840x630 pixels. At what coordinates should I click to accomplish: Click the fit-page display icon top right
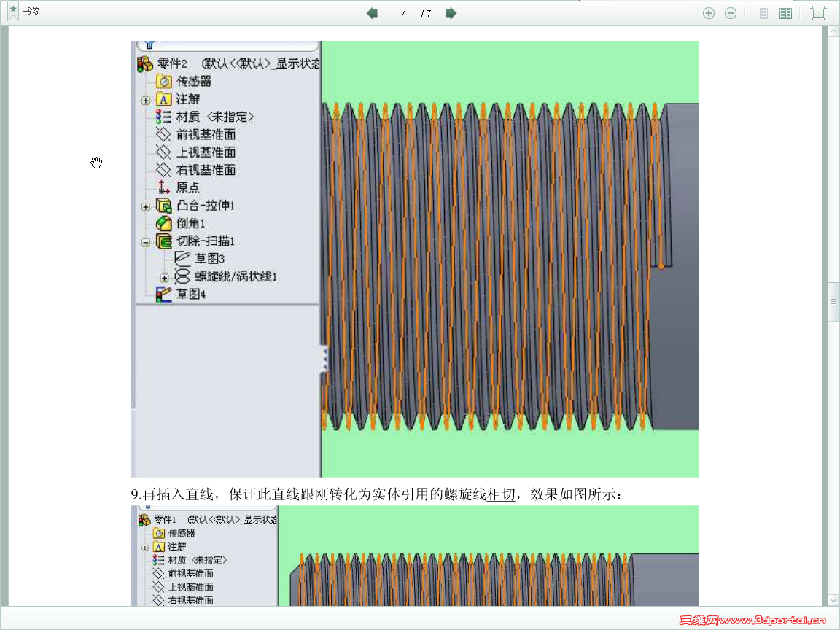817,12
